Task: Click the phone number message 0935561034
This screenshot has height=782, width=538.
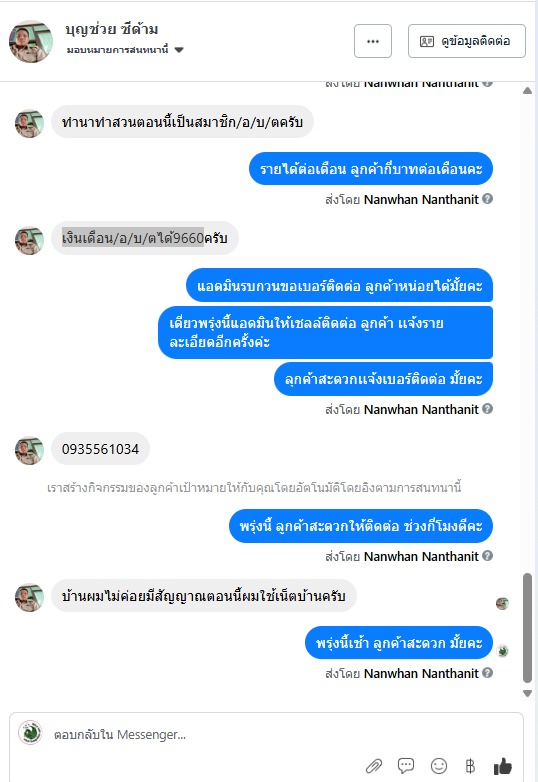Action: coord(100,449)
